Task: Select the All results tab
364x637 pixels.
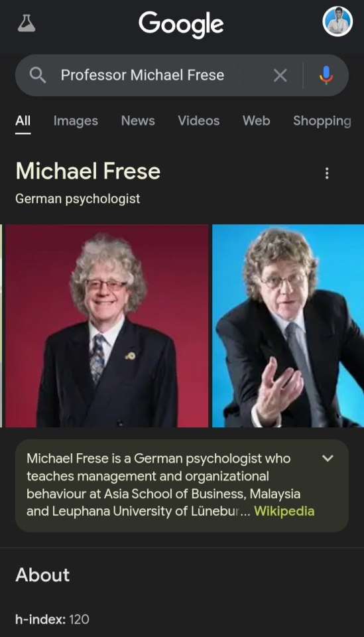Action: click(23, 121)
